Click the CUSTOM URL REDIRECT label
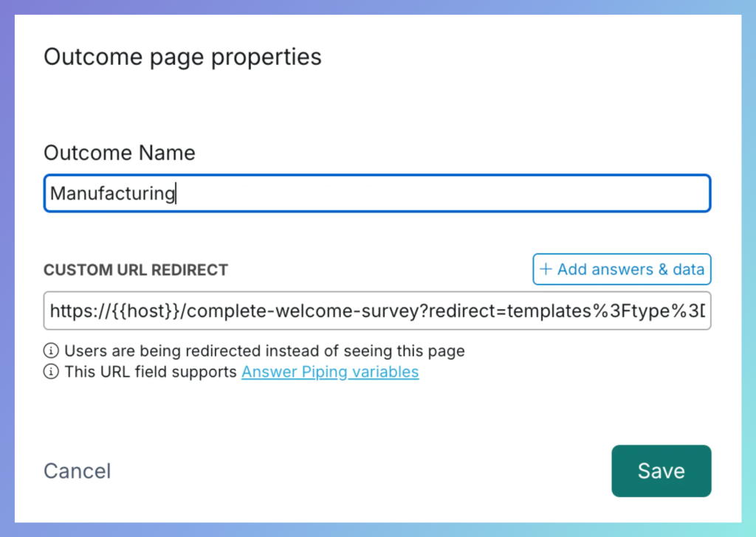The image size is (756, 537). coord(136,270)
